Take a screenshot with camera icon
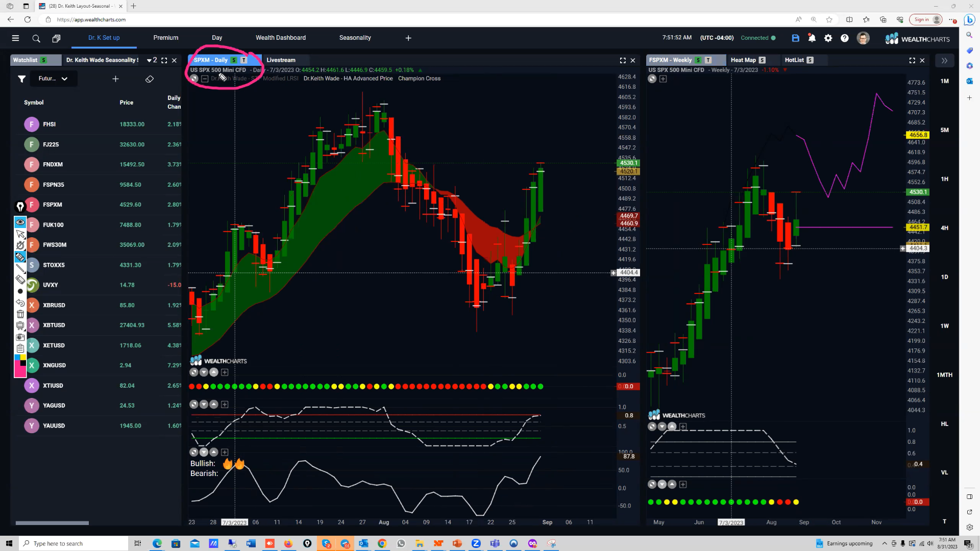 click(x=20, y=337)
